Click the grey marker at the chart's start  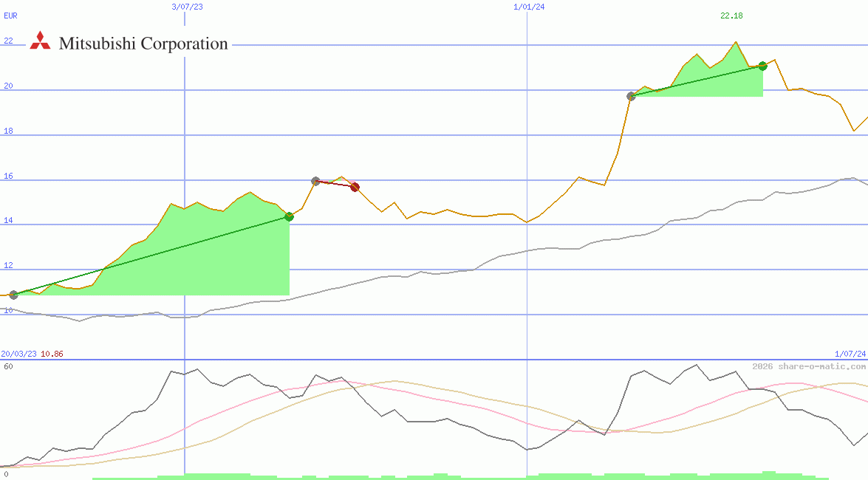pos(13,295)
